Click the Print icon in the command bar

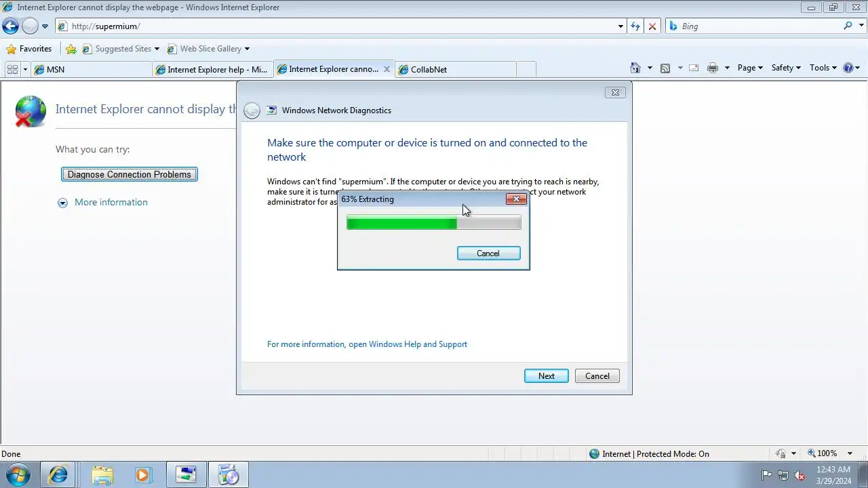(x=713, y=68)
